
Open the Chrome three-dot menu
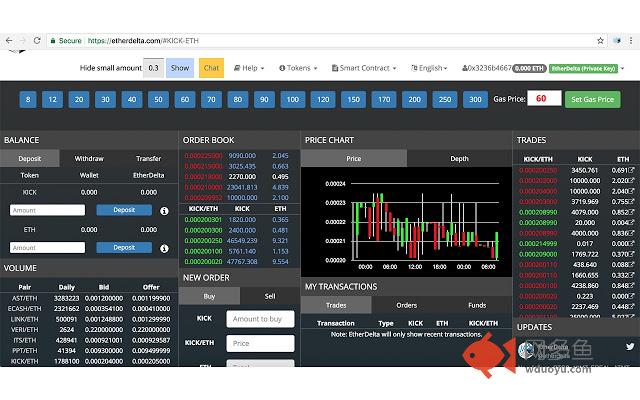point(631,40)
